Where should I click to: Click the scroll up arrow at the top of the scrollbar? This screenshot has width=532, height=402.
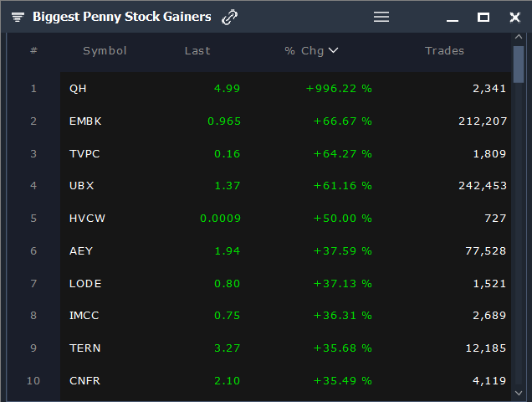(519, 39)
